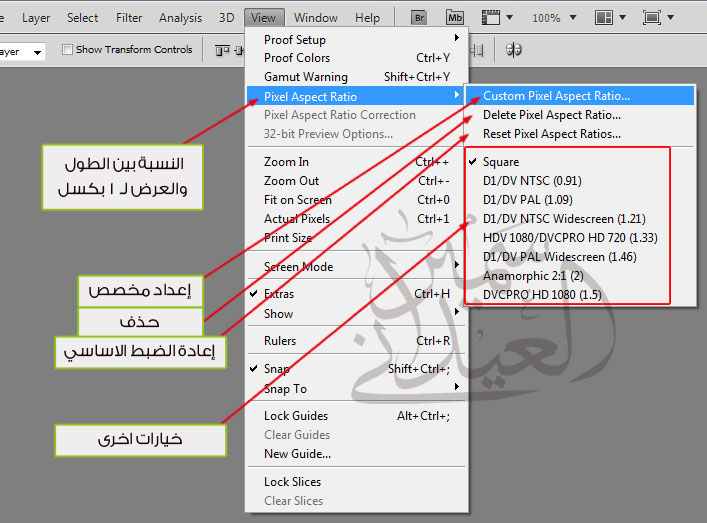The height and width of the screenshot is (523, 707).
Task: Click Reset Pixel Aspect Ratios...
Action: pos(580,134)
